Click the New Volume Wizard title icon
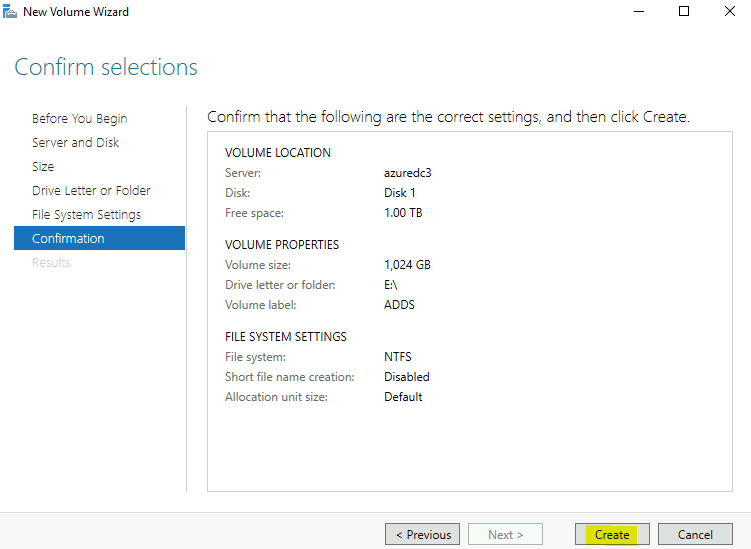751x549 pixels. pos(10,11)
